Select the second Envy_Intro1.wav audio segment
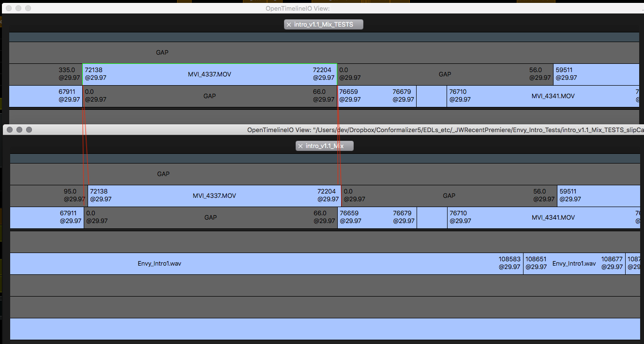This screenshot has width=644, height=344. click(x=573, y=264)
